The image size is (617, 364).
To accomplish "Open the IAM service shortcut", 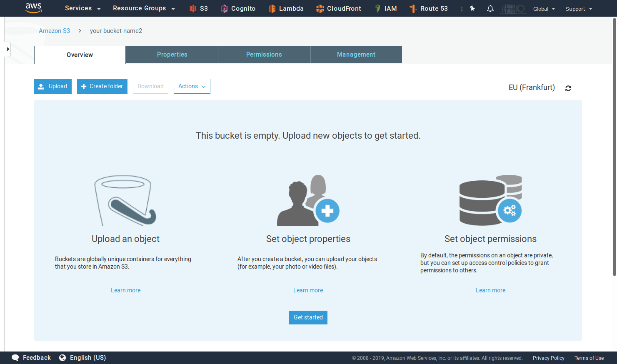I will coord(385,8).
